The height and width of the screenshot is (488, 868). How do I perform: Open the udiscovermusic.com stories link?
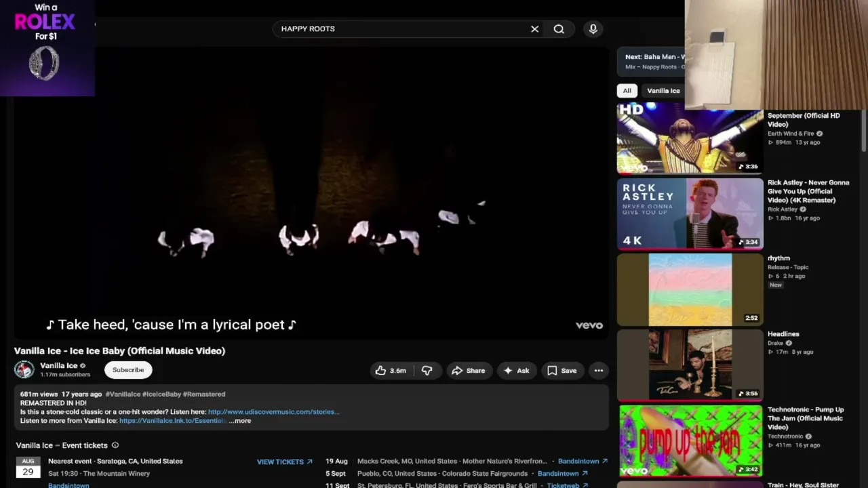(x=273, y=412)
